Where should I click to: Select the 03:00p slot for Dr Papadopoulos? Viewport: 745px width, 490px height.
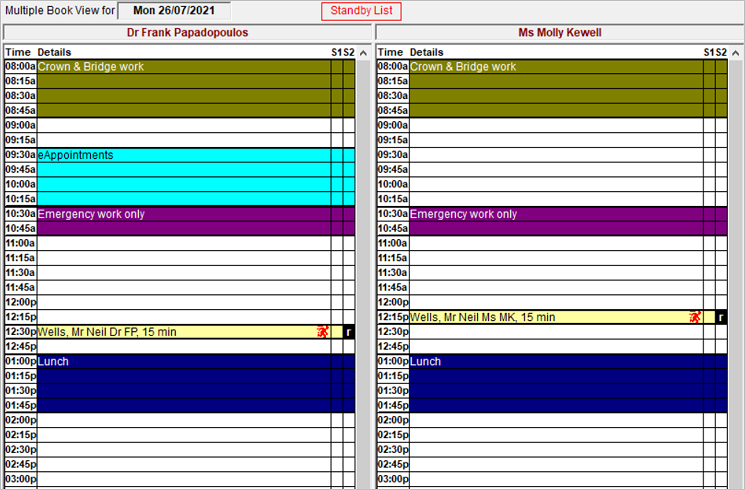(x=184, y=479)
